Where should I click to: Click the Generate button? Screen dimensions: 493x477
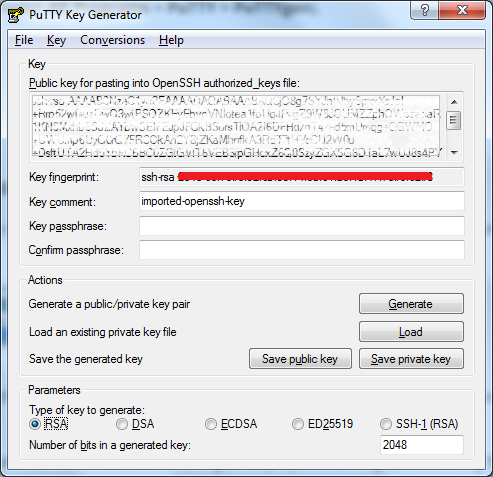(x=411, y=304)
